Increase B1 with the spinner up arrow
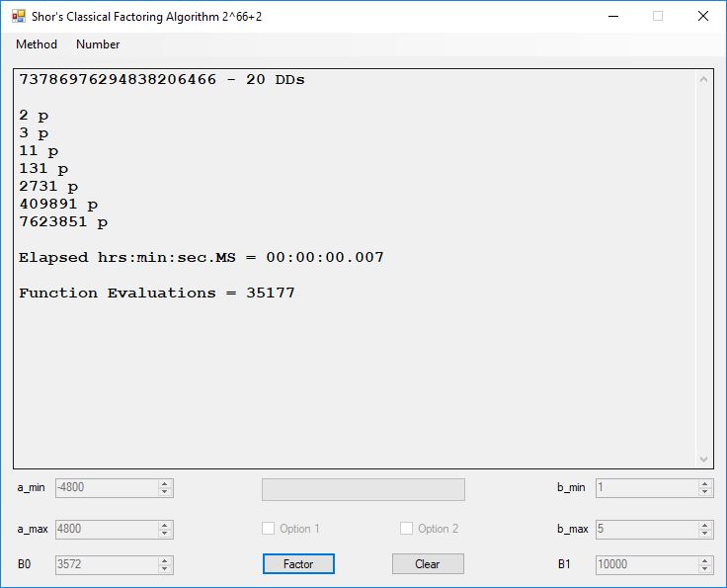Image resolution: width=727 pixels, height=588 pixels. pos(704,561)
